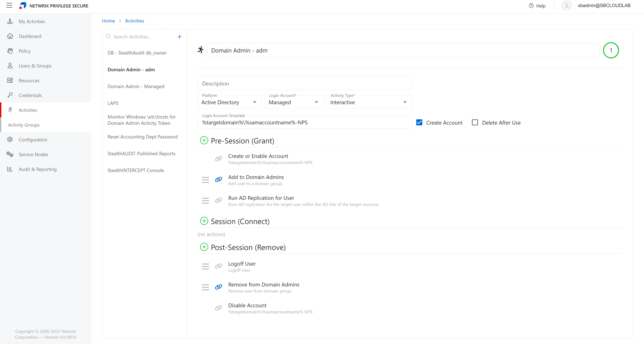Screen dimensions: 644x344
Task: Click the user profile avatar icon
Action: (x=567, y=5)
